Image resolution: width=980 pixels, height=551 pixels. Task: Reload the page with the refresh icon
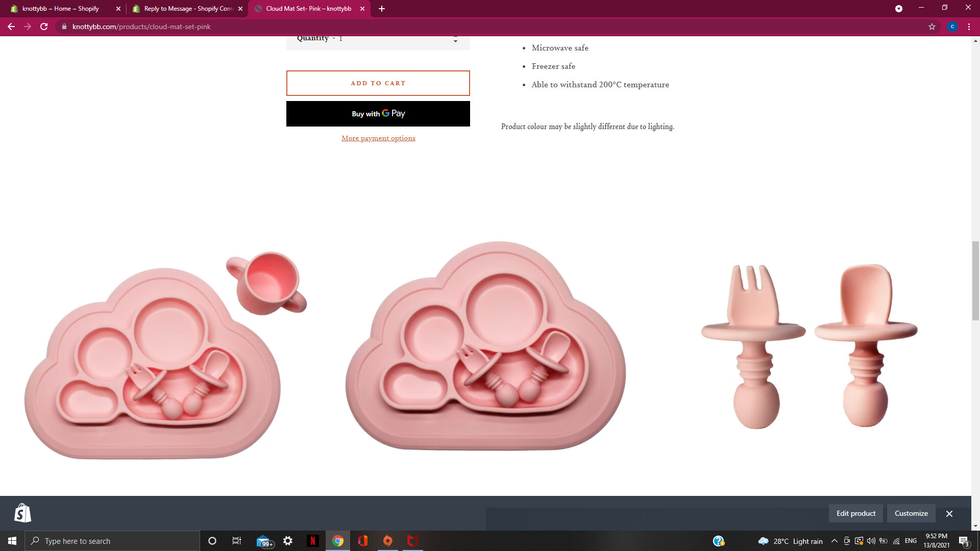pyautogui.click(x=44, y=27)
